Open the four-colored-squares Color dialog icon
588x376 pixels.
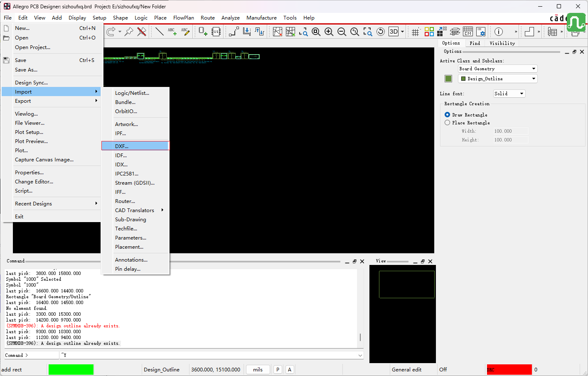click(429, 32)
